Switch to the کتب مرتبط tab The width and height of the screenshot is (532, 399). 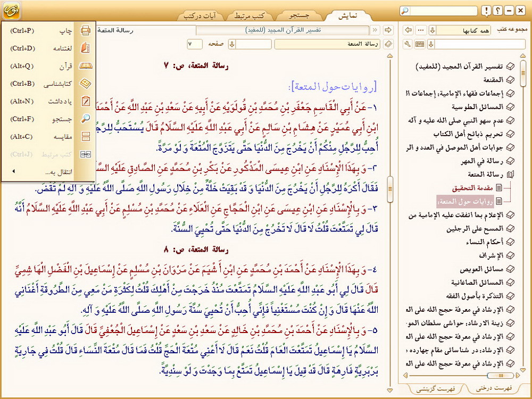[250, 15]
